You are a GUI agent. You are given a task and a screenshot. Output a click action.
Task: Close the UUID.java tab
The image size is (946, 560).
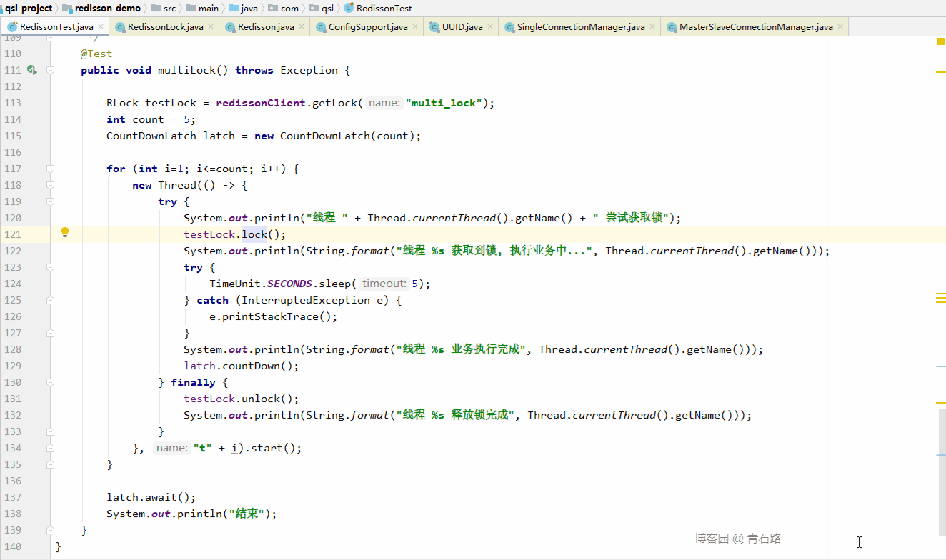point(490,27)
